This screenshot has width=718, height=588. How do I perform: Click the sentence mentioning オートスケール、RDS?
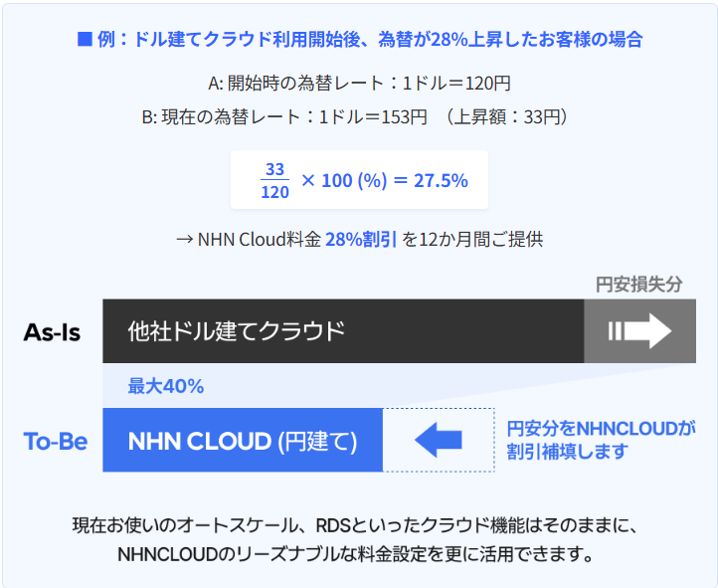coord(359,524)
